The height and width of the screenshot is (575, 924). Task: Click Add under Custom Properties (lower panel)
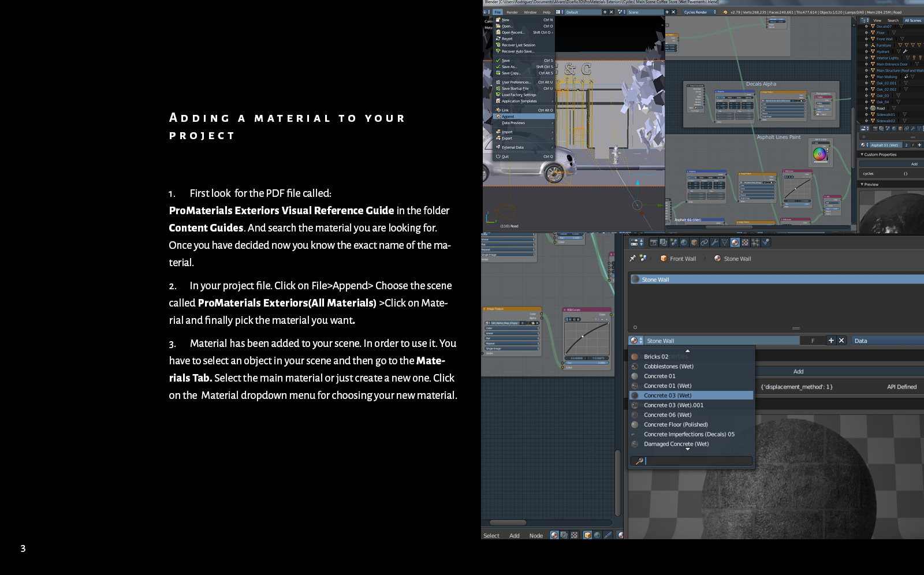(x=799, y=371)
